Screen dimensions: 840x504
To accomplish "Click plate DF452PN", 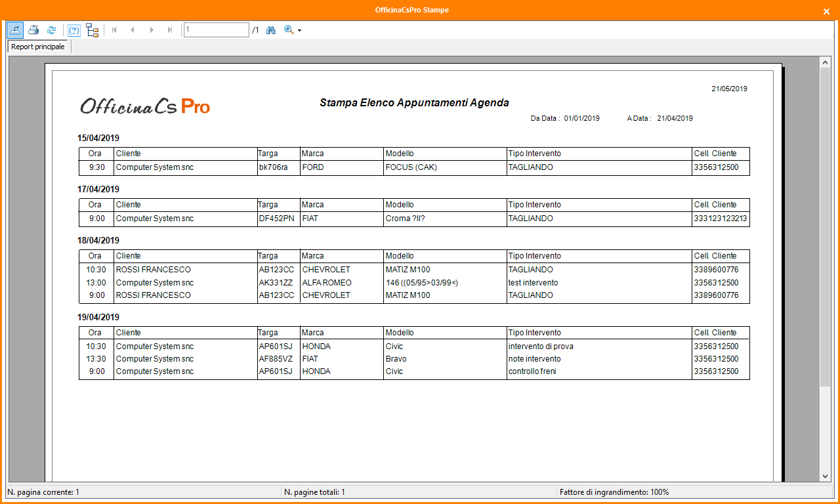I will pyautogui.click(x=276, y=219).
